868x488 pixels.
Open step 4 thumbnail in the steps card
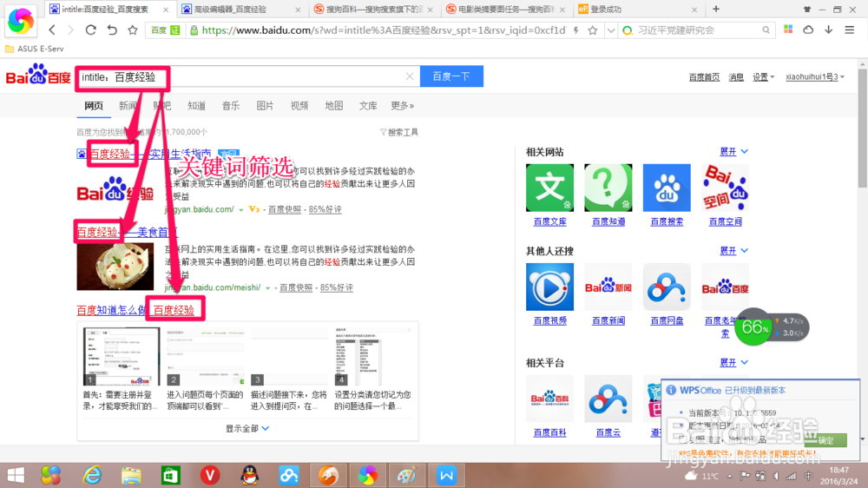coord(372,356)
